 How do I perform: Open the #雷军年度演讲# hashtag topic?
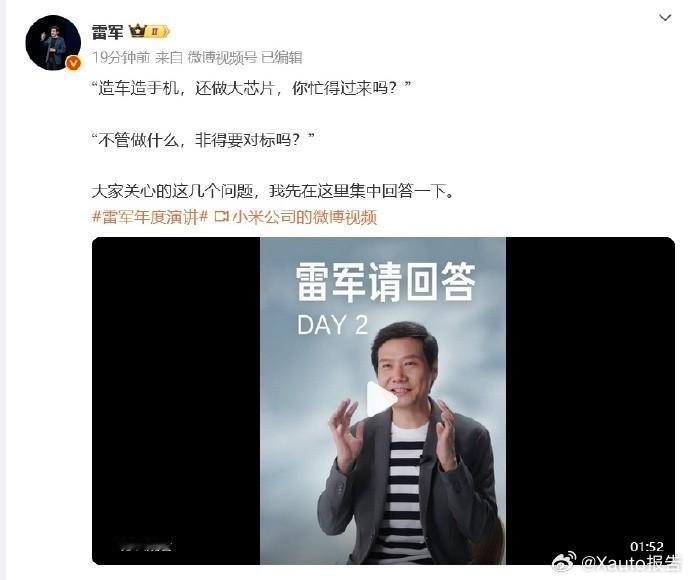150,217
